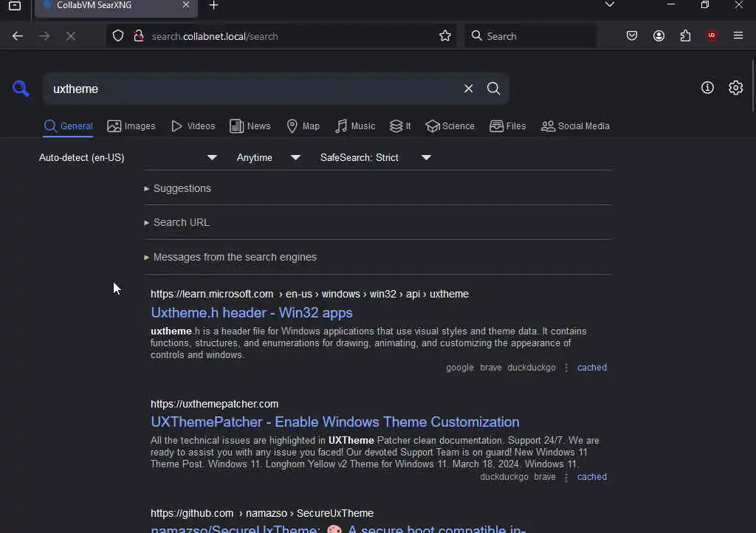The image size is (756, 533).
Task: Switch to Files category tab
Action: [x=507, y=126]
